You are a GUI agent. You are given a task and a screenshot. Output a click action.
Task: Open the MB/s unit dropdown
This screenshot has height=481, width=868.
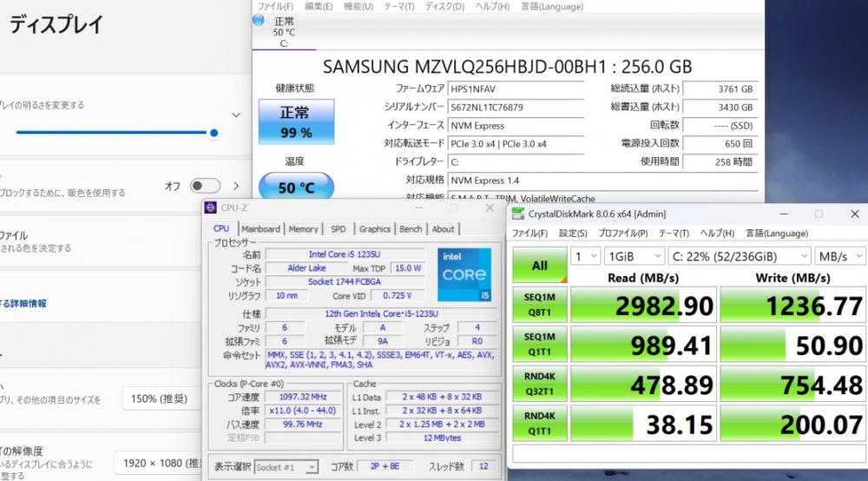[839, 256]
